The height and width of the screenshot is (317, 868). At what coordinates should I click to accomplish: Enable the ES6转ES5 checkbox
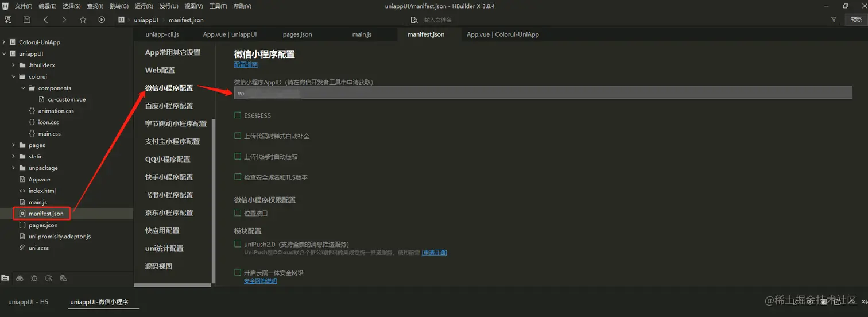(x=238, y=115)
